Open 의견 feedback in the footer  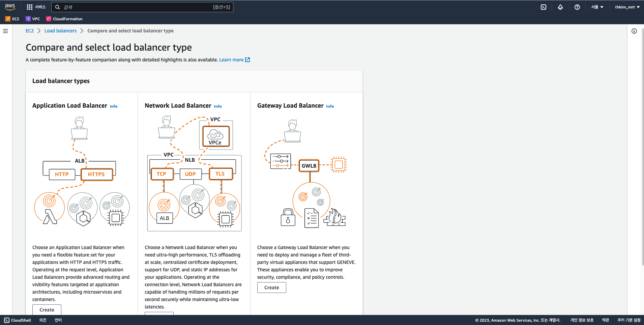pyautogui.click(x=43, y=320)
